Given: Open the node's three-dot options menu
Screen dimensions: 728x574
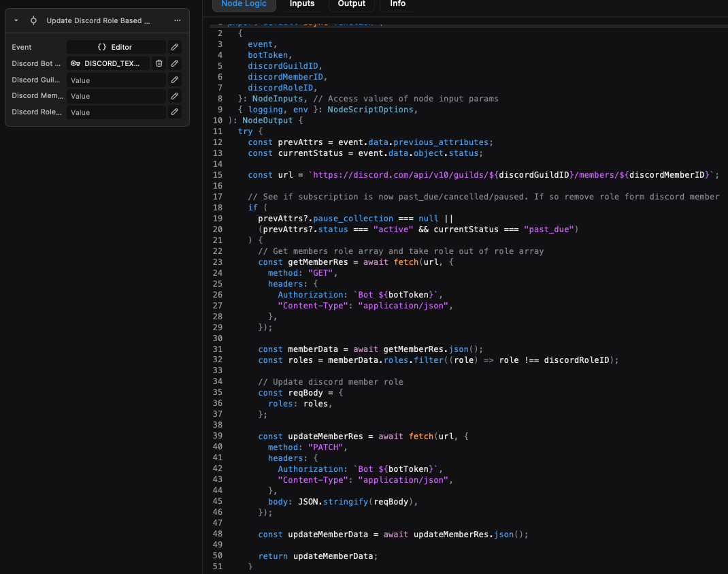Looking at the screenshot, I should point(178,20).
